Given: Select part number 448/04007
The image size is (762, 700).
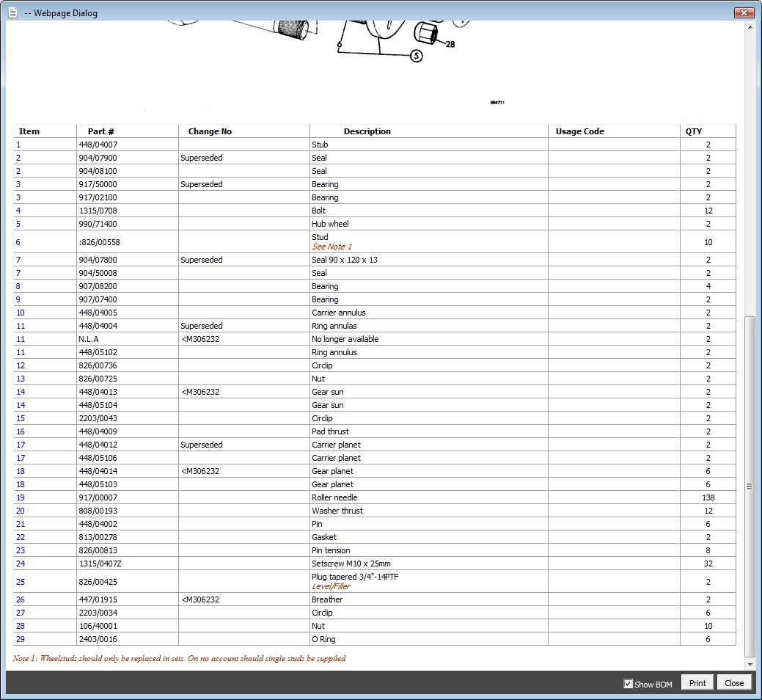Looking at the screenshot, I should [x=98, y=145].
